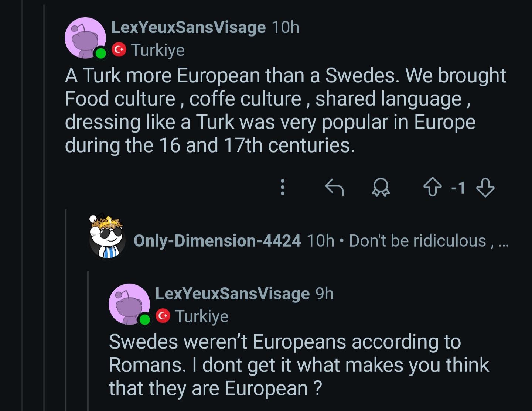Open the LexYeuxSansVisage username on the 10h comment
The image size is (532, 411).
188,28
